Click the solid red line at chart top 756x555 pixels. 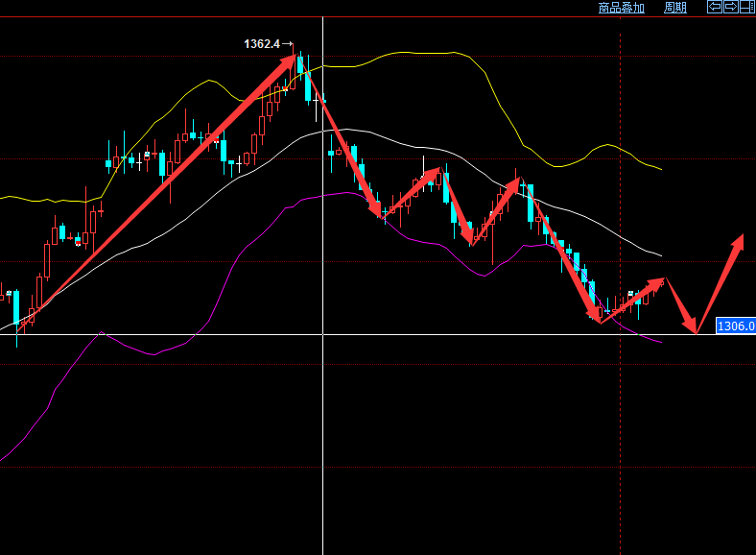point(144,57)
